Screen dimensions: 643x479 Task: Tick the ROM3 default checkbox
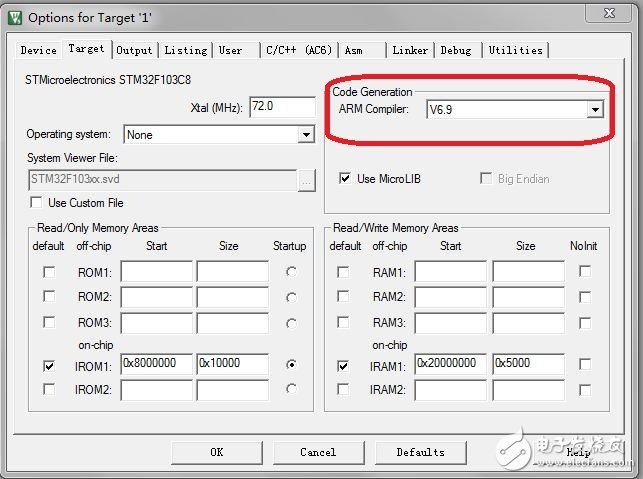point(49,322)
